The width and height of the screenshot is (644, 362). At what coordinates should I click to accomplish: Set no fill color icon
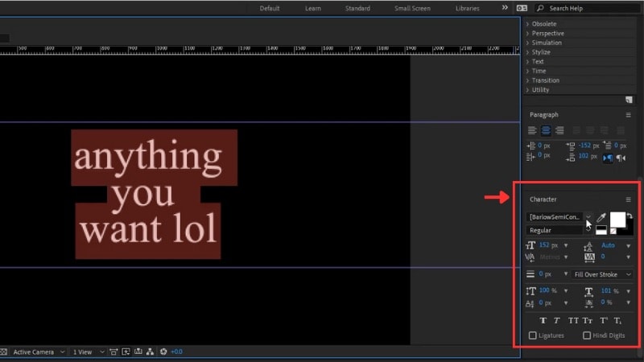(x=613, y=232)
